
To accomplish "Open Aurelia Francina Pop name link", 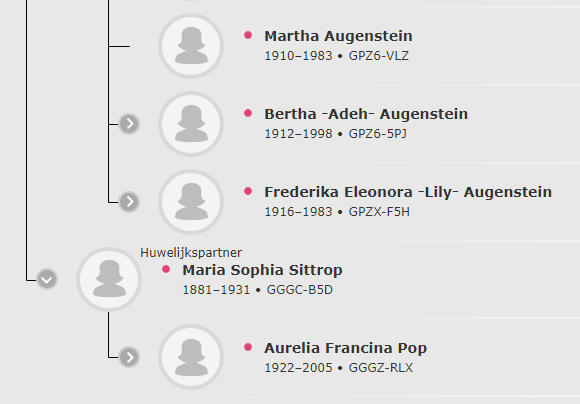I will (x=345, y=348).
